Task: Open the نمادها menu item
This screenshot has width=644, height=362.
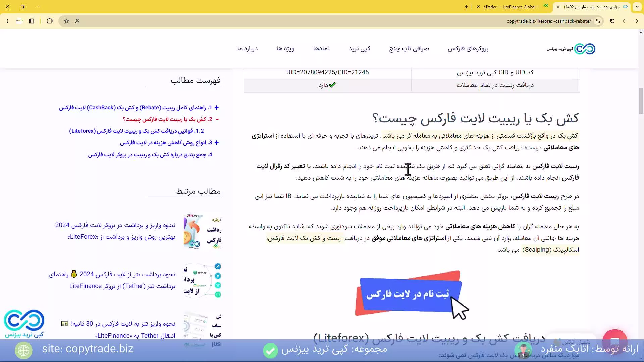Action: click(321, 49)
